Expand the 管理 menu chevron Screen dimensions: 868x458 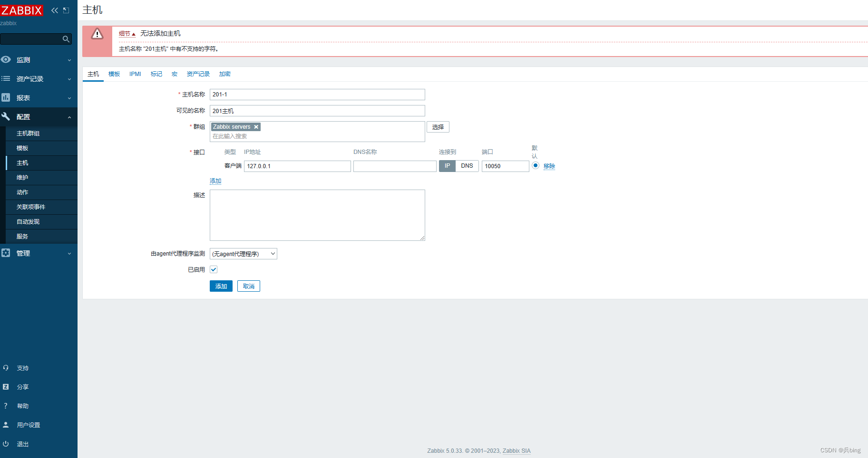pos(69,253)
